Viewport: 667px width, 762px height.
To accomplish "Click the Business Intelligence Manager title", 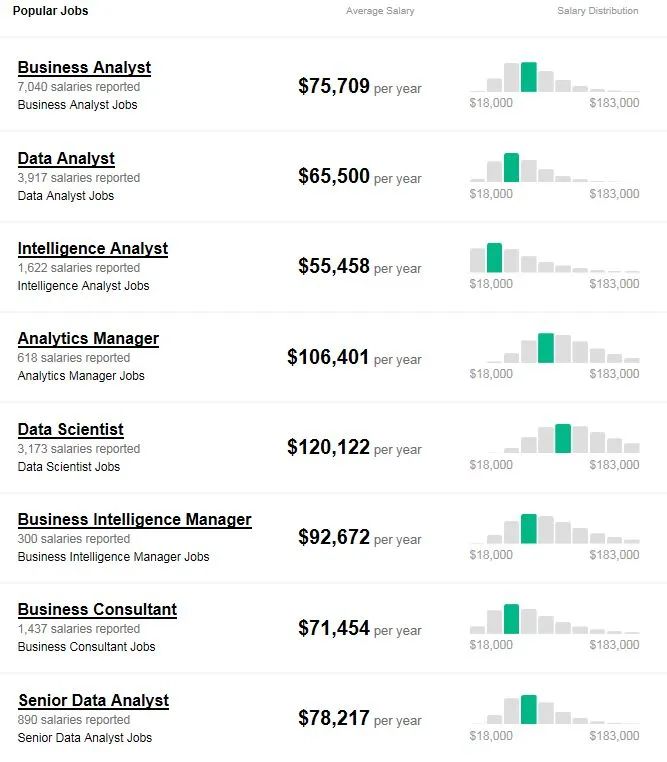I will pyautogui.click(x=135, y=519).
